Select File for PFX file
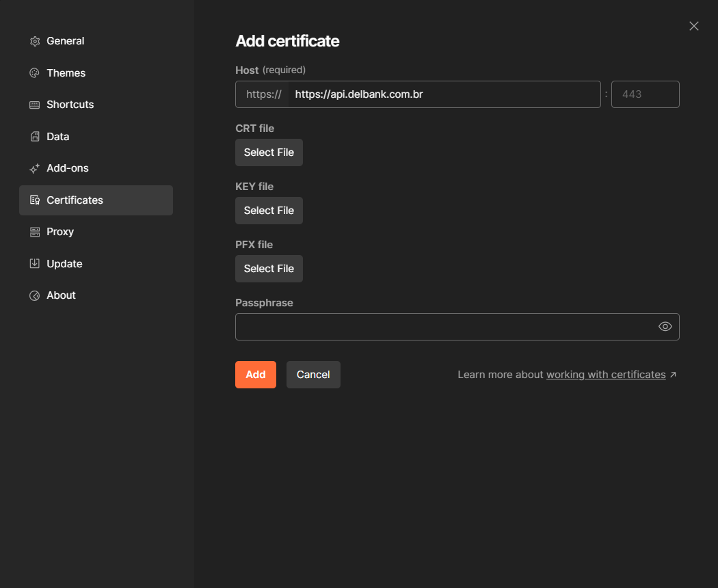Viewport: 718px width, 588px height. 269,269
